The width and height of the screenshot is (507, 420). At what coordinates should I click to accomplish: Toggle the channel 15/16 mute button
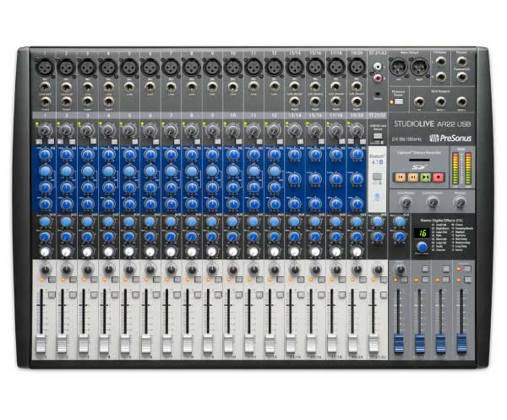click(x=321, y=280)
